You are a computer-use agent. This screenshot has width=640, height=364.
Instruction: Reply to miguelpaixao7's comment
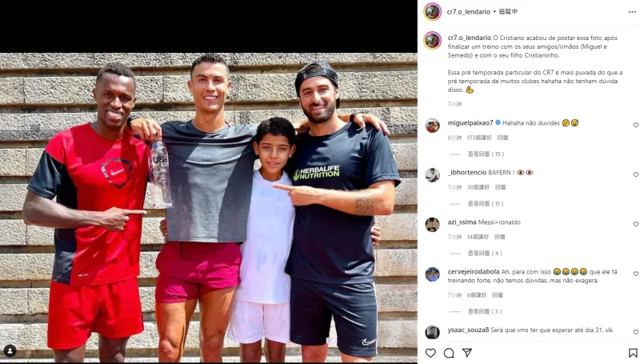pos(502,138)
